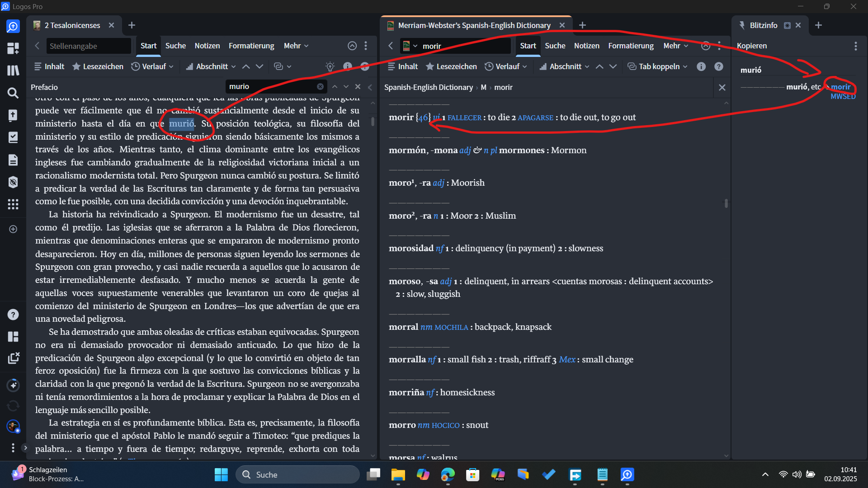Viewport: 868px width, 488px height.
Task: Jump to next 'murio' search match
Action: (346, 86)
